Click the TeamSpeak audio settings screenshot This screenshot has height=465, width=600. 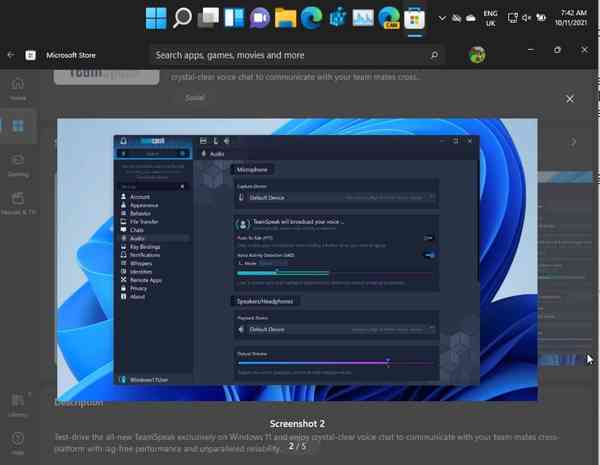click(x=297, y=259)
